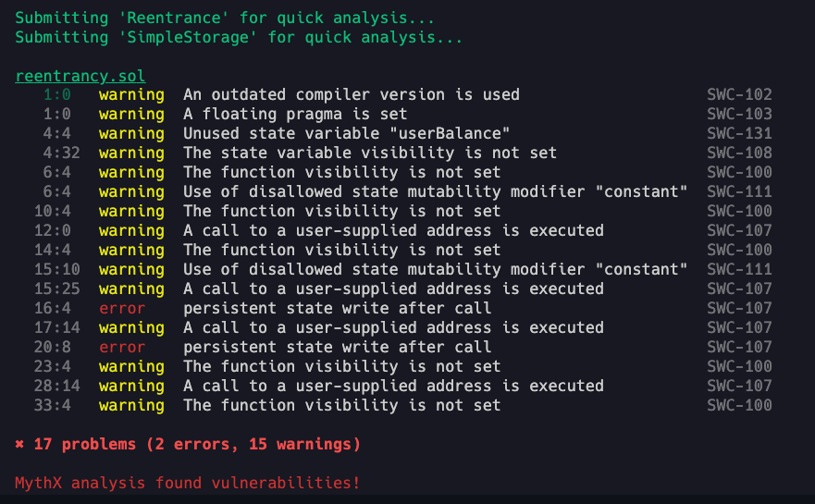Select the SWC-103 floating pragma code
This screenshot has height=504, width=815.
pyautogui.click(x=740, y=114)
